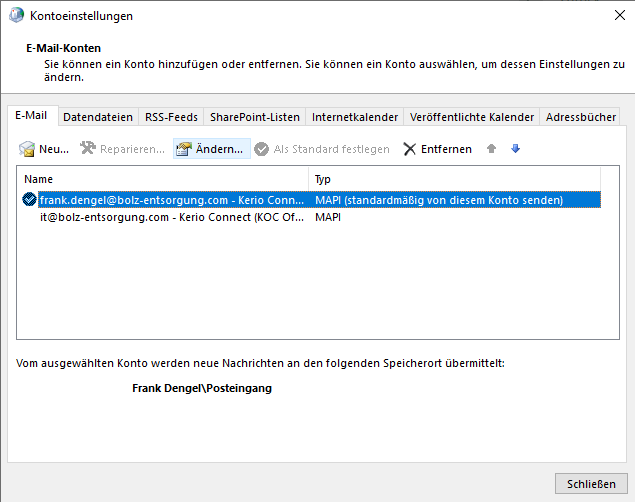Switch to the Datendateien tab

click(98, 117)
